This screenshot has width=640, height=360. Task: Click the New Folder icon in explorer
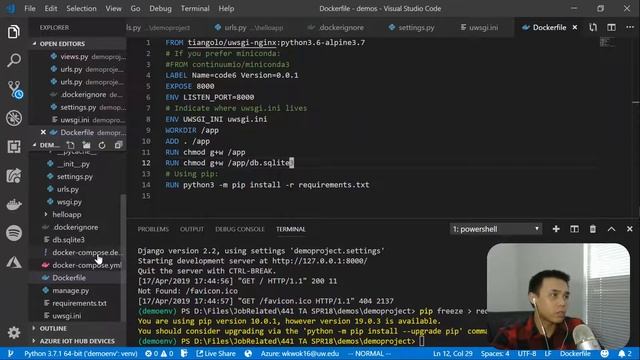pos(86,145)
